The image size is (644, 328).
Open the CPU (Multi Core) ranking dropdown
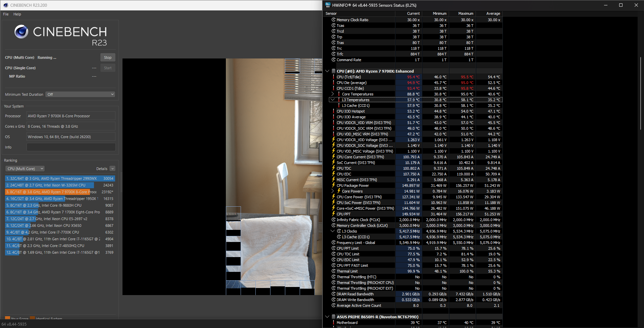25,169
